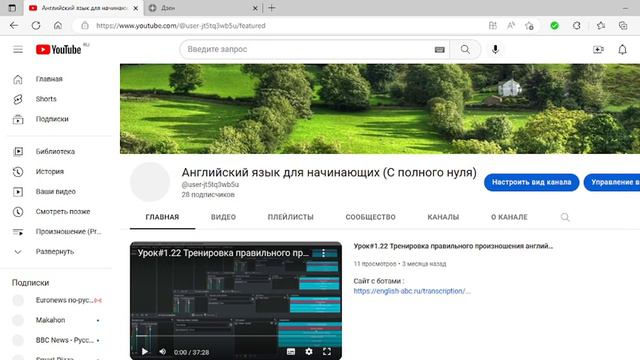Open a new browser tab
Viewport: 640px width, 360px height.
272,8
